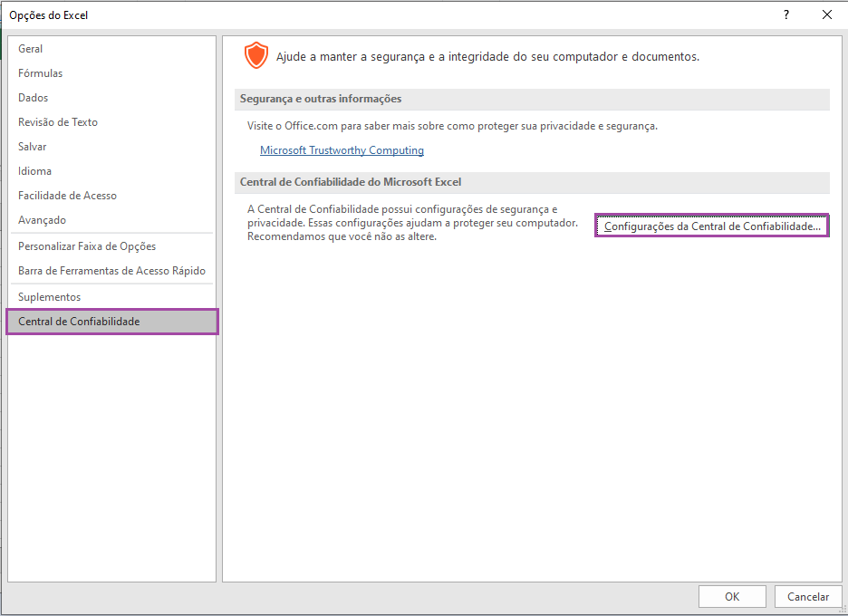Viewport: 848px width, 616px height.
Task: Click the 'Central de Confiabilidade do Microsoft Excel' heading
Action: [351, 182]
